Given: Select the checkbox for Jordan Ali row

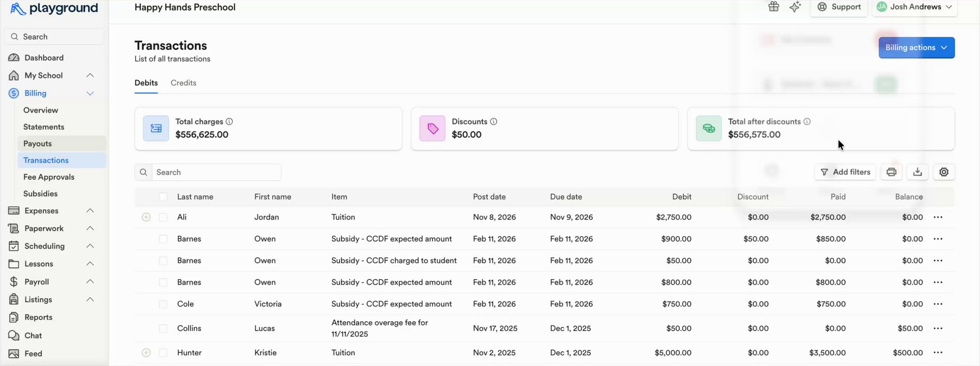Looking at the screenshot, I should [x=163, y=217].
